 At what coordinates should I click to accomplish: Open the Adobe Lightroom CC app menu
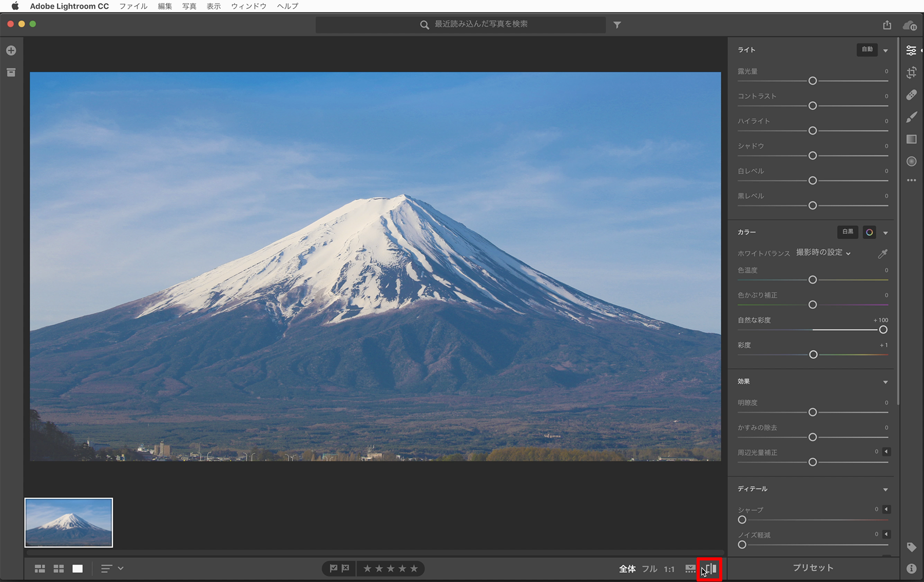[x=69, y=6]
